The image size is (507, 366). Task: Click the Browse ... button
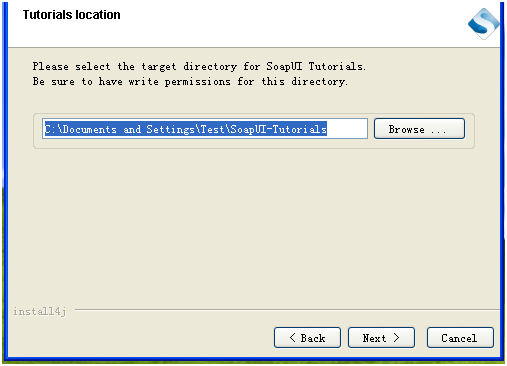pos(419,128)
